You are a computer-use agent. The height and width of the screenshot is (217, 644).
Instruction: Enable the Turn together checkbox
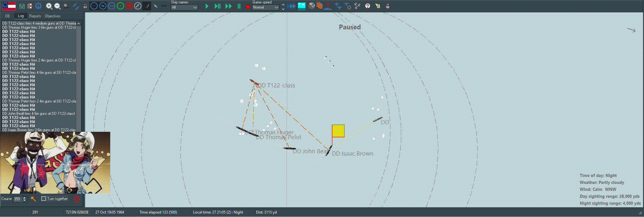pyautogui.click(x=43, y=199)
